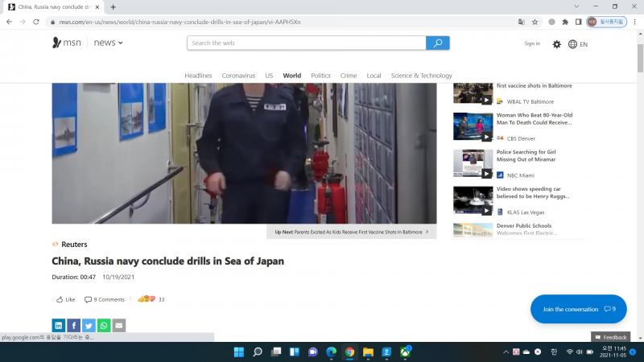The height and width of the screenshot is (362, 644).
Task: Switch to the Politics tab
Action: [320, 76]
